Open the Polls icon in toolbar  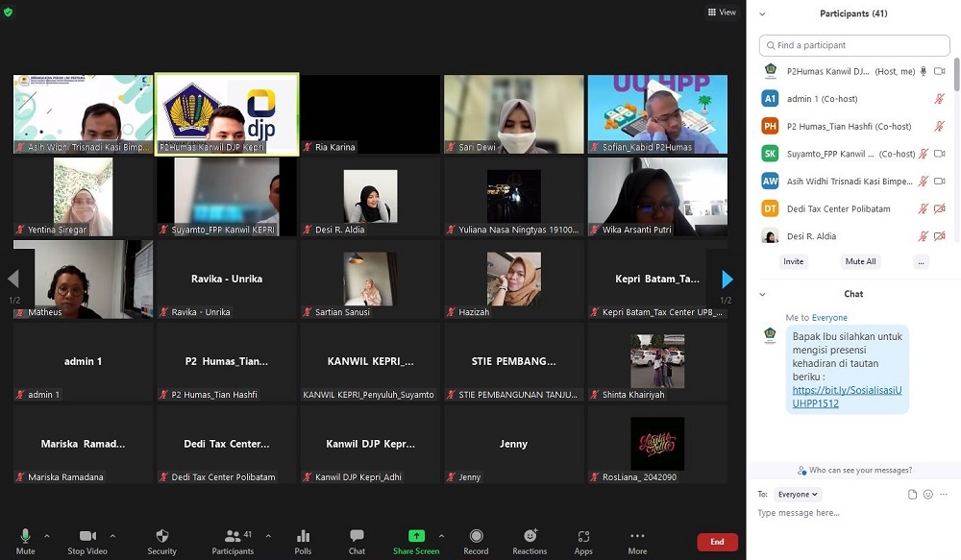pos(303,536)
